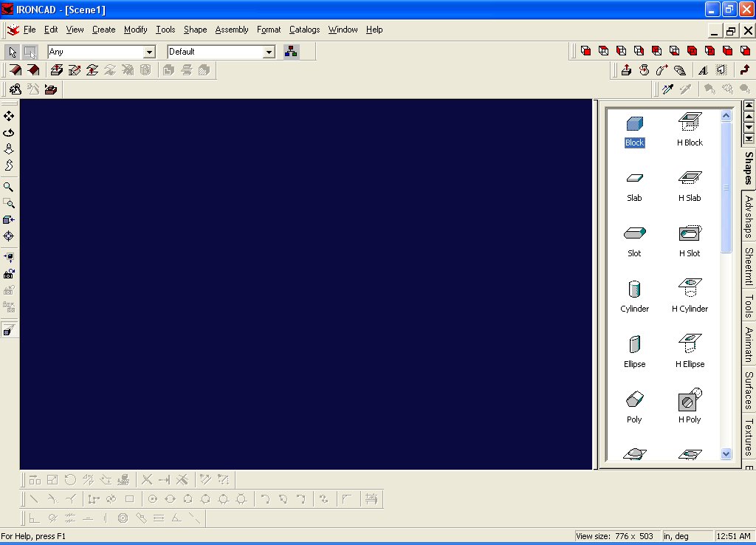Image resolution: width=756 pixels, height=545 pixels.
Task: Click the italic A text tool
Action: coord(704,70)
